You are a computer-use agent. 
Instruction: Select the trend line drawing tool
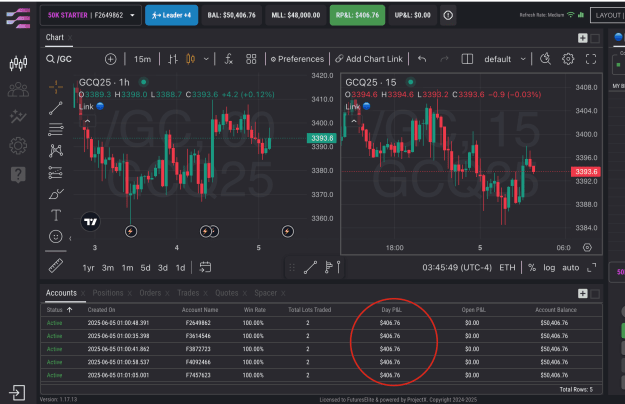(x=56, y=108)
